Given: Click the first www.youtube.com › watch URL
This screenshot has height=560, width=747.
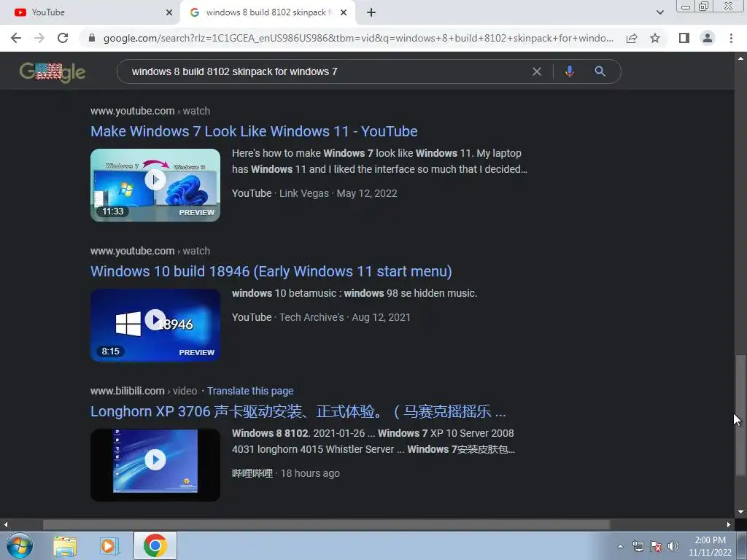Looking at the screenshot, I should [x=150, y=111].
